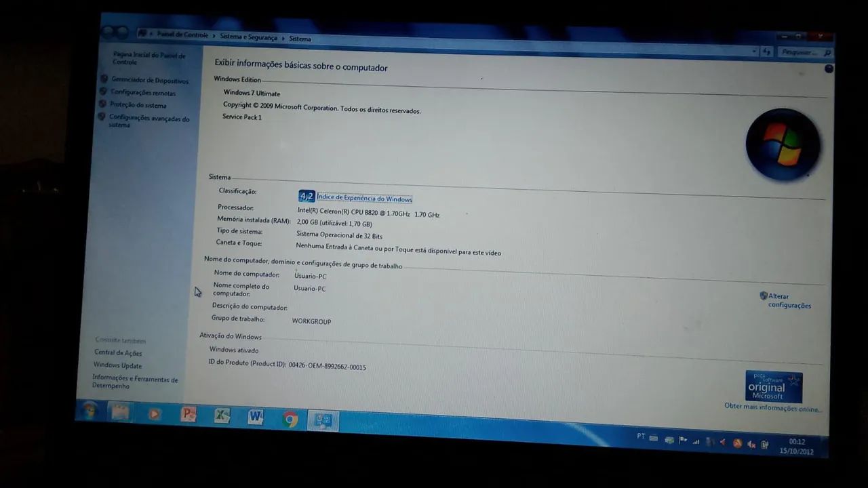Launch Google Chrome from the taskbar

(290, 420)
